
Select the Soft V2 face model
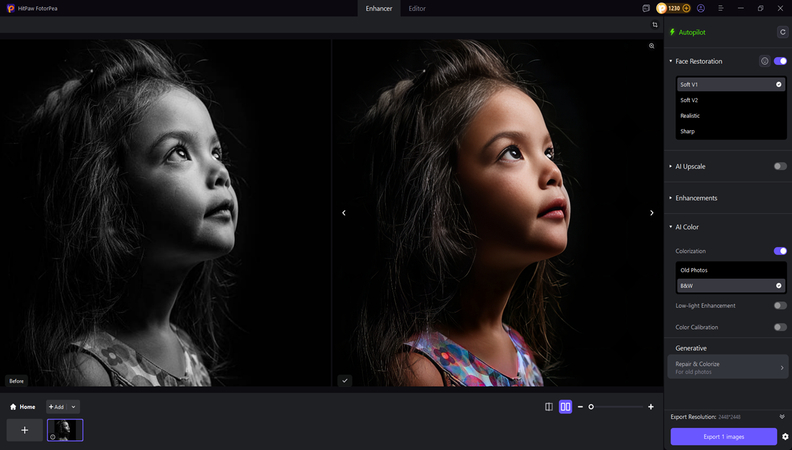click(731, 100)
